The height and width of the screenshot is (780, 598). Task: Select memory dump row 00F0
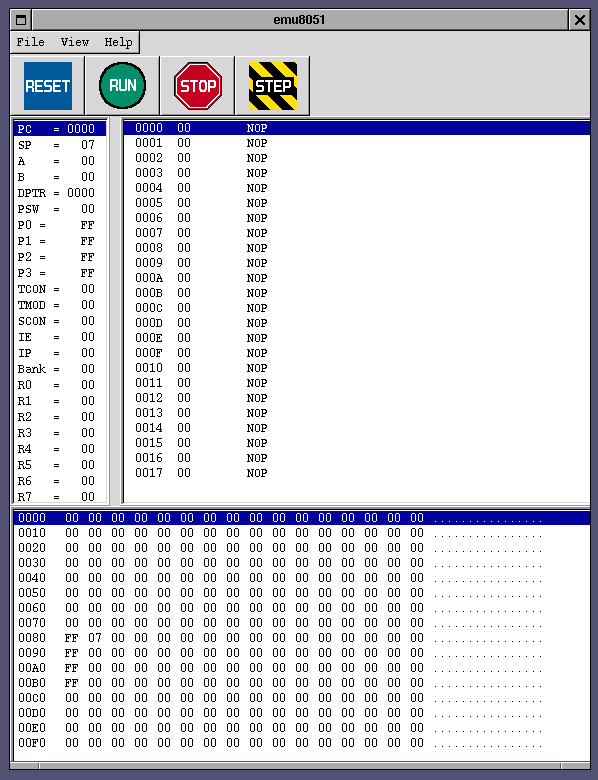click(302, 743)
